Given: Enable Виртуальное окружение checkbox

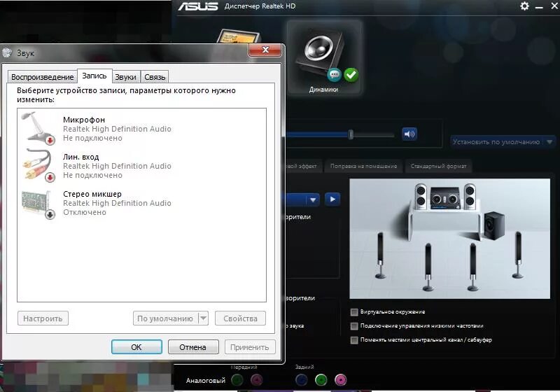Looking at the screenshot, I should pos(354,312).
